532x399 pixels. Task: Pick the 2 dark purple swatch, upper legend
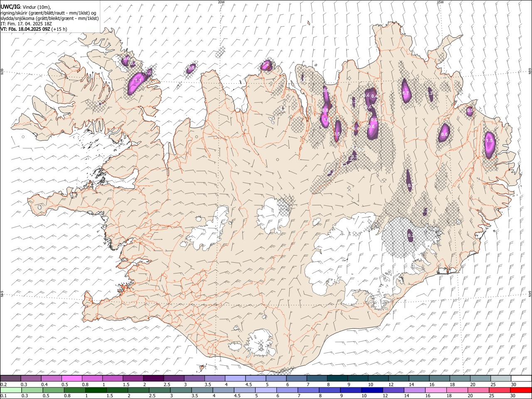(153, 378)
